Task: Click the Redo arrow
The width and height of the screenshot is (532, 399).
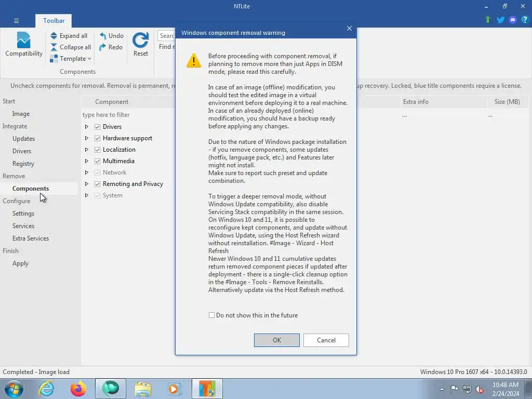Action: pyautogui.click(x=102, y=47)
